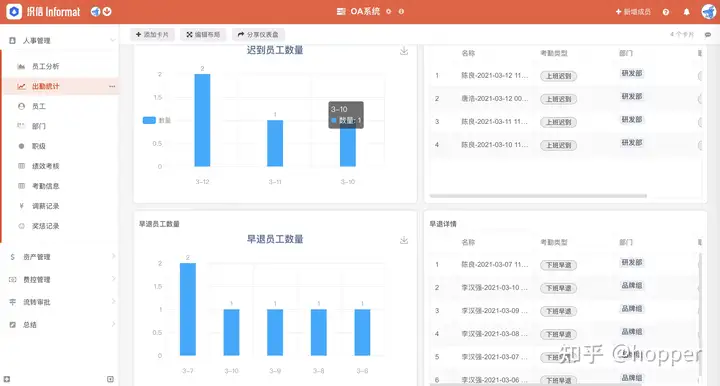Click 李汉强-2021-03-10 name cell
Screen dimensions: 720x386
[x=495, y=288]
